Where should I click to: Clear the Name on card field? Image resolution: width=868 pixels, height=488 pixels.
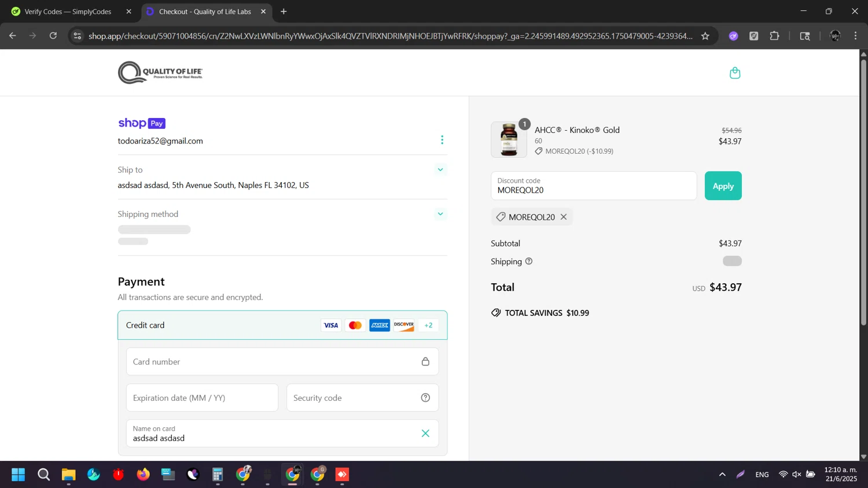tap(425, 433)
